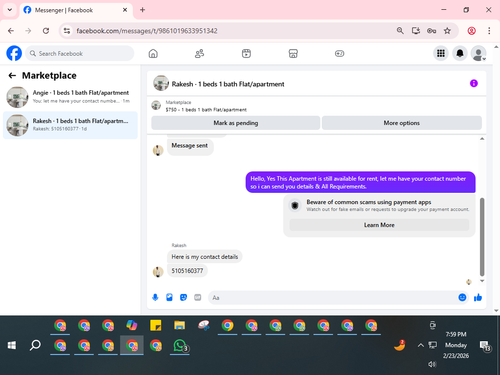Open Windows taskbar search
The height and width of the screenshot is (375, 500).
tap(35, 345)
